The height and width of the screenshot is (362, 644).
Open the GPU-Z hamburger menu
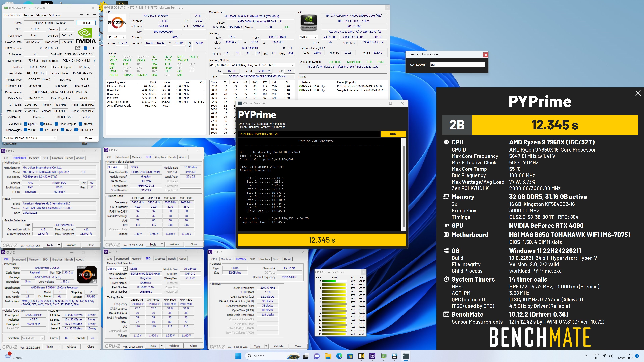click(x=94, y=14)
